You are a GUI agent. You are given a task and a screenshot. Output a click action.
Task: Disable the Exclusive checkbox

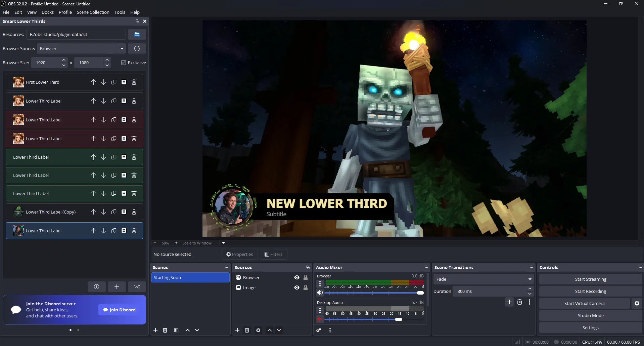tap(124, 63)
